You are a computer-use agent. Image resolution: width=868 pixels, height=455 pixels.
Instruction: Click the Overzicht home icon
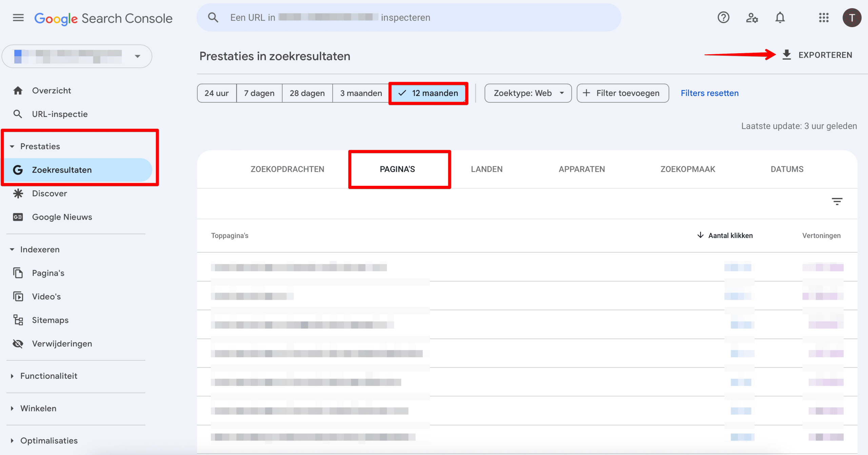[18, 91]
